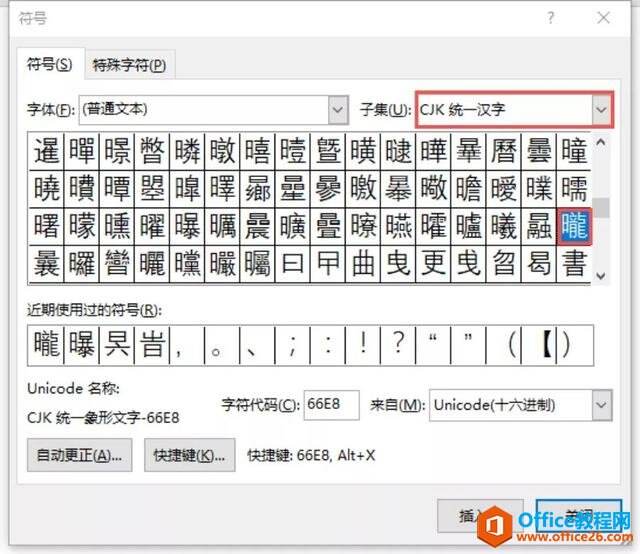Image resolution: width=640 pixels, height=554 pixels.
Task: Select the 曩 symbol in the grid
Action: tap(47, 264)
